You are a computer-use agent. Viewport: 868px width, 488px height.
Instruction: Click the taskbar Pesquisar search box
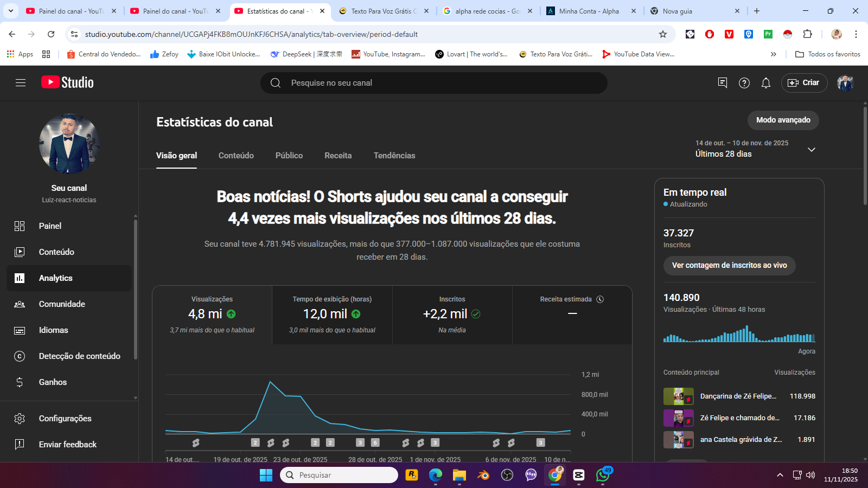339,475
